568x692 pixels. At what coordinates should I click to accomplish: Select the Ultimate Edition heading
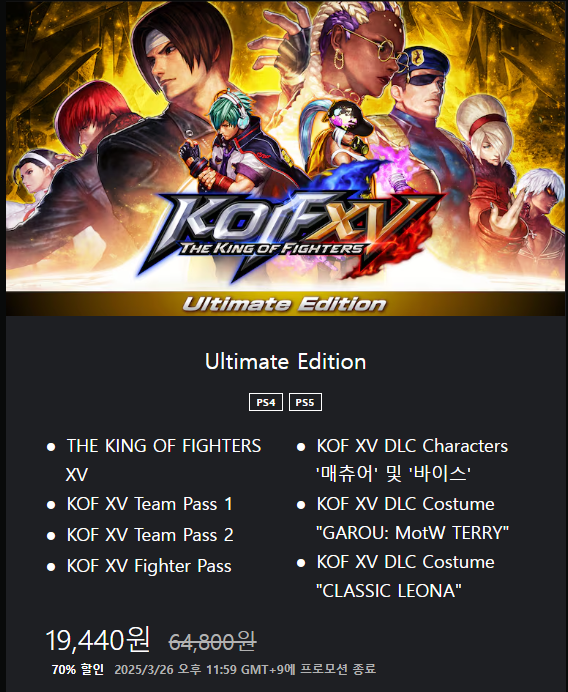(286, 361)
